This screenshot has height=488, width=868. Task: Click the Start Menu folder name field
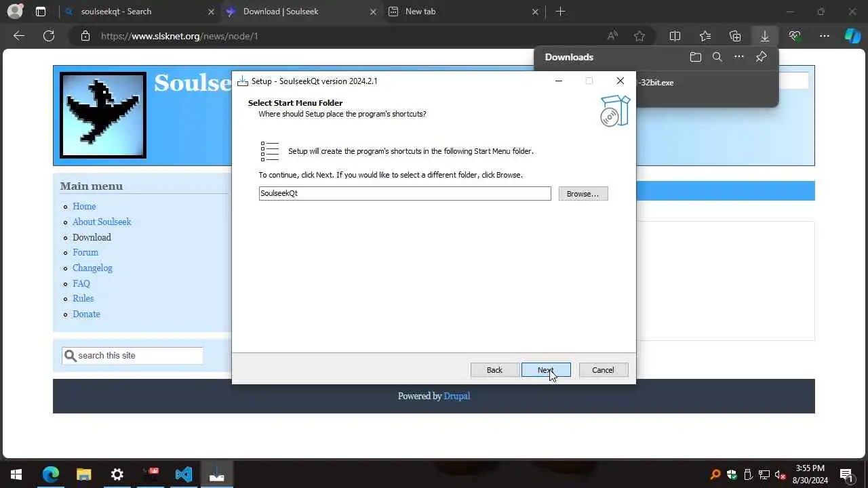pyautogui.click(x=405, y=193)
